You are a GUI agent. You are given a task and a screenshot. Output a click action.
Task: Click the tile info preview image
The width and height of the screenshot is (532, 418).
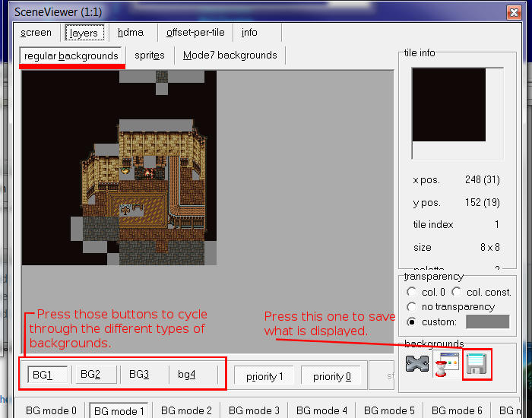pyautogui.click(x=449, y=105)
